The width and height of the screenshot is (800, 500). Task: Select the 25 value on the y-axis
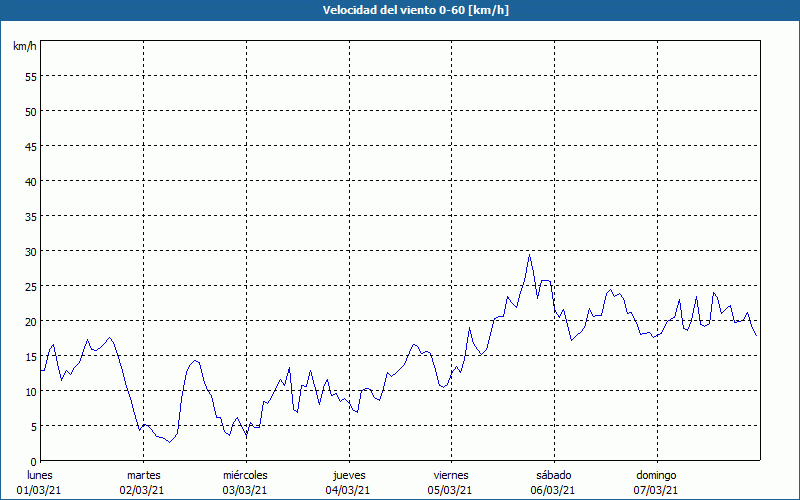pos(31,286)
